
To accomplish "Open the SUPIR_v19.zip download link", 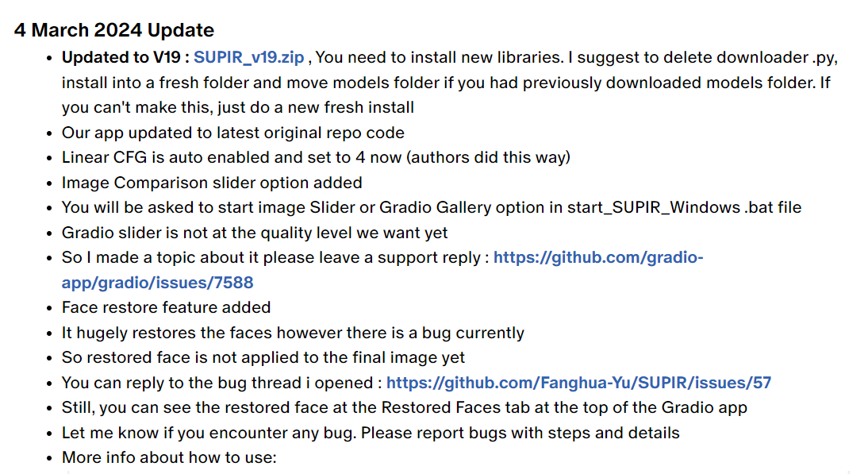I will 248,58.
